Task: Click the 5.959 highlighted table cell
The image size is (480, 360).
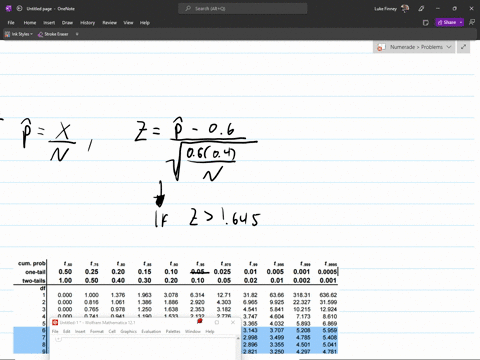Action: 330,330
